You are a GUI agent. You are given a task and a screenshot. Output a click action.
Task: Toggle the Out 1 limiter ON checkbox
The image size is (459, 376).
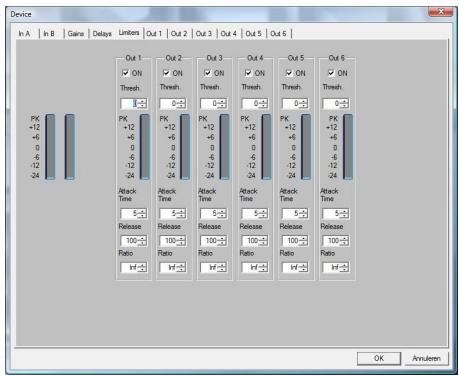point(126,73)
